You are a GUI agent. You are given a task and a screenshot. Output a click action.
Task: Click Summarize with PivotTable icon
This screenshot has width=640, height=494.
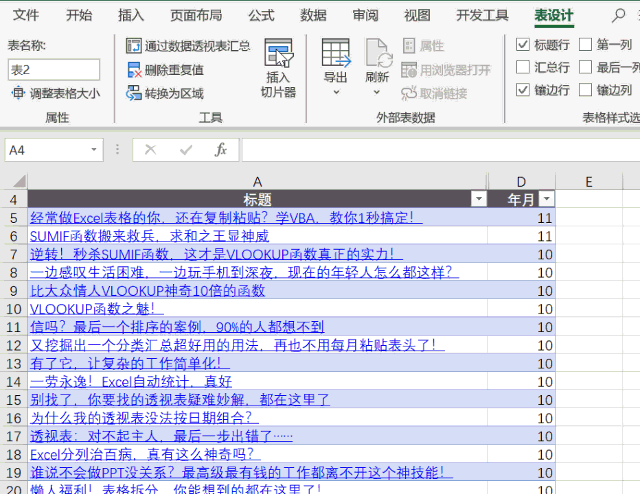(x=133, y=46)
